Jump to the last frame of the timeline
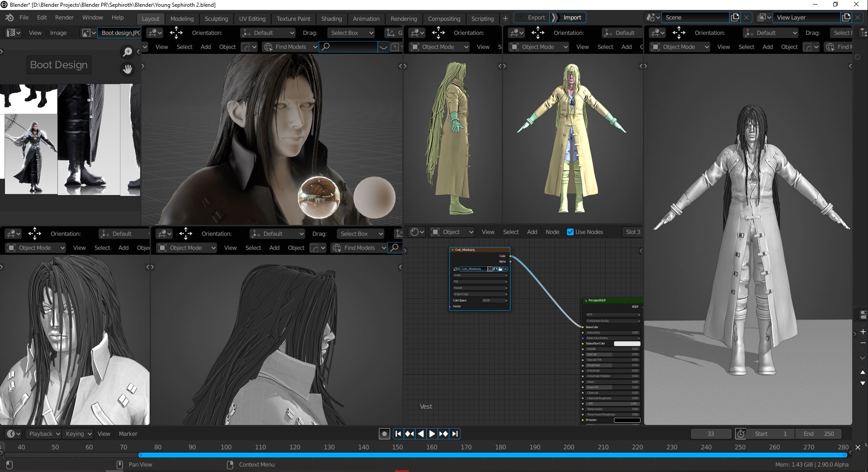This screenshot has height=472, width=868. [455, 434]
